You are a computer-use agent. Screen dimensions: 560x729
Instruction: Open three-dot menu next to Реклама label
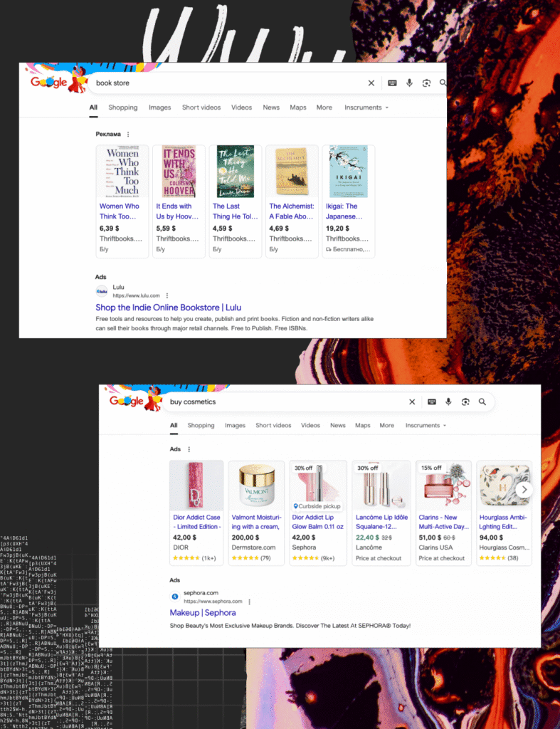pos(128,134)
